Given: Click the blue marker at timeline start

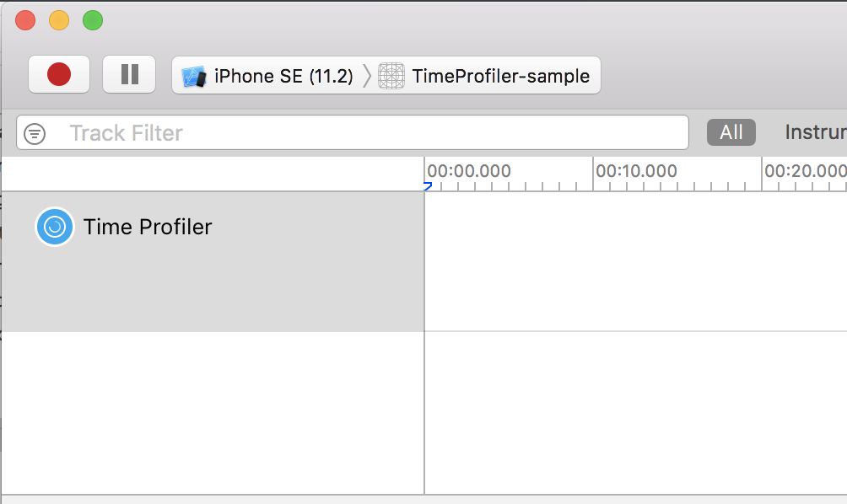Looking at the screenshot, I should [x=428, y=187].
